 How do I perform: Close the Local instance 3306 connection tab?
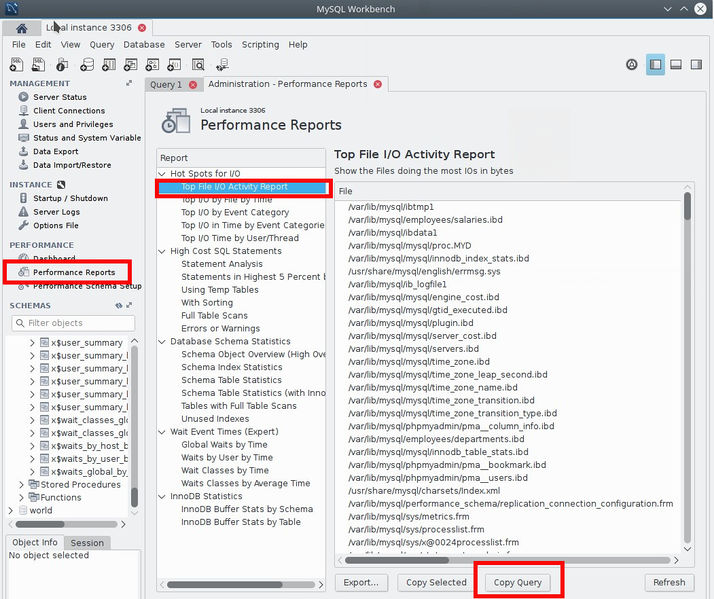pyautogui.click(x=142, y=28)
